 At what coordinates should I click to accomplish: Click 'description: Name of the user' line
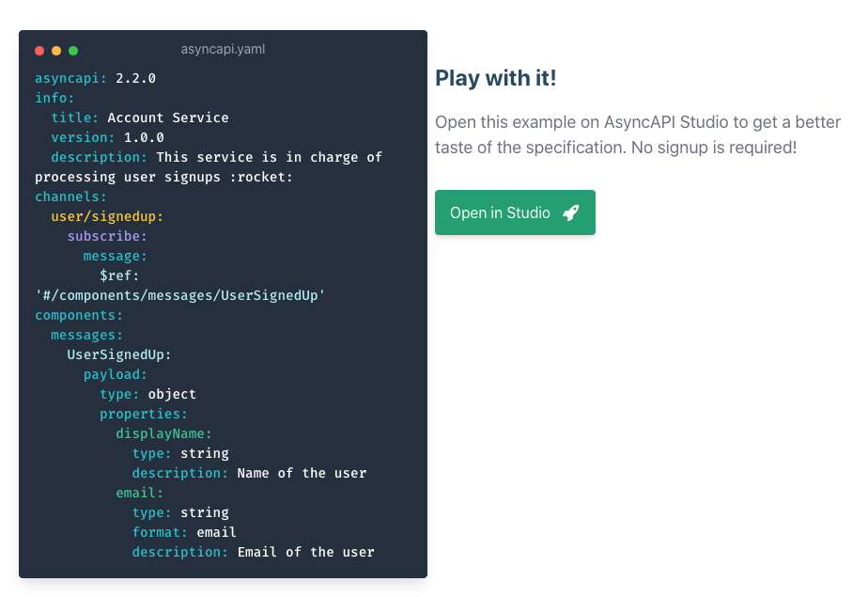[249, 473]
